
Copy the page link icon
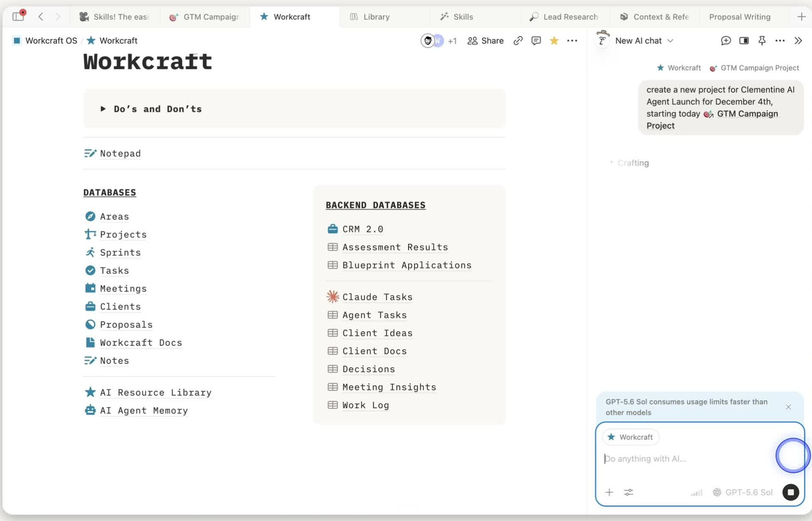[x=518, y=41]
